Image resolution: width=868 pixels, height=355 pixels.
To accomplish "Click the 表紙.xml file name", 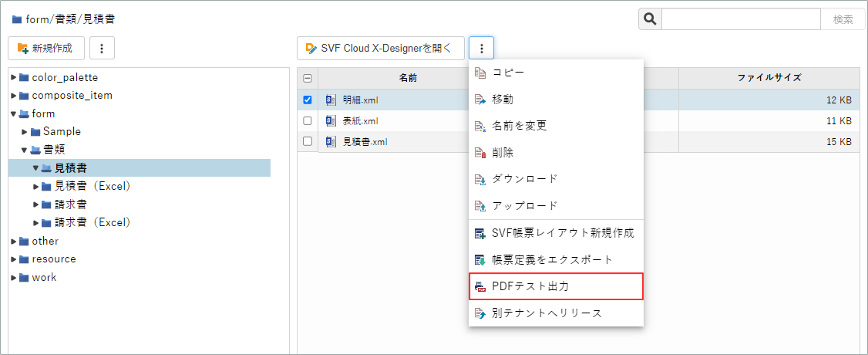I will [x=360, y=120].
